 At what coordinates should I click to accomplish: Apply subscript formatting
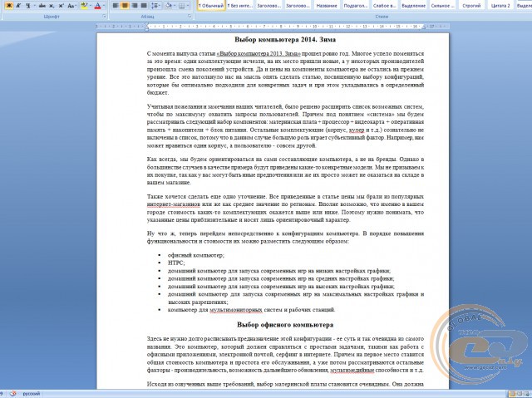click(x=52, y=6)
